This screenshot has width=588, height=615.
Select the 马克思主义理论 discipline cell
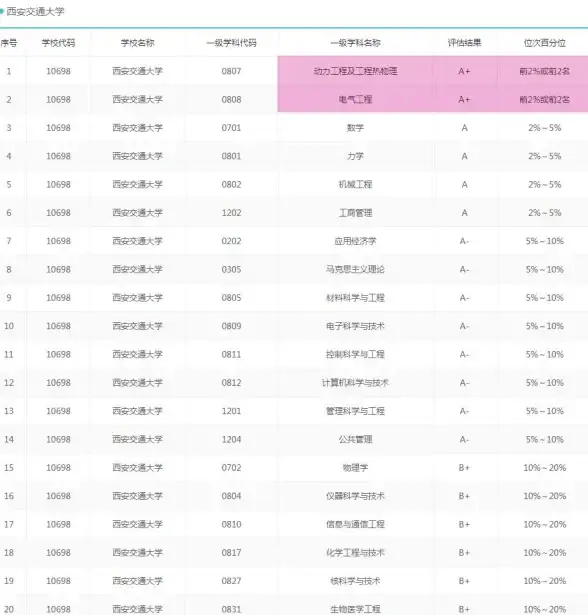[x=355, y=269]
